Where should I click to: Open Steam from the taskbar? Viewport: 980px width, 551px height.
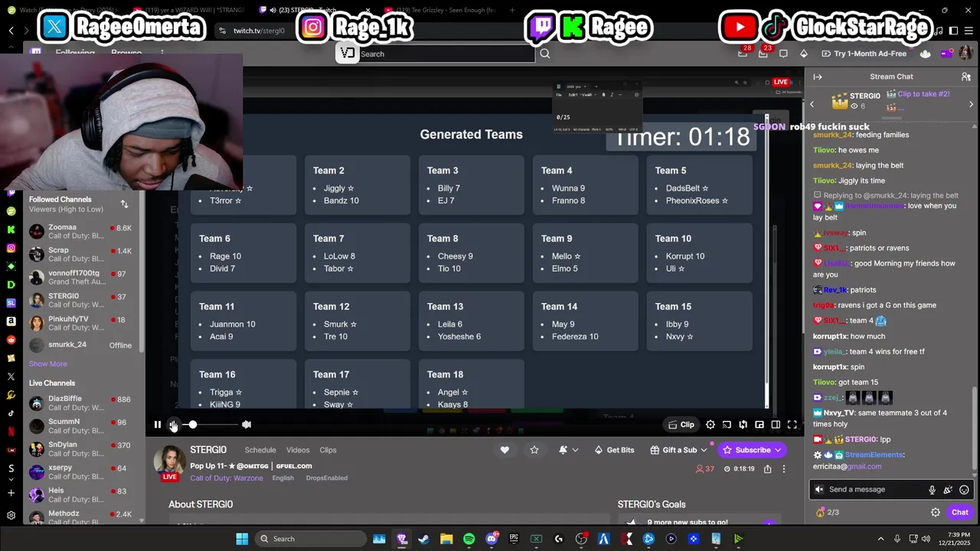(x=424, y=539)
